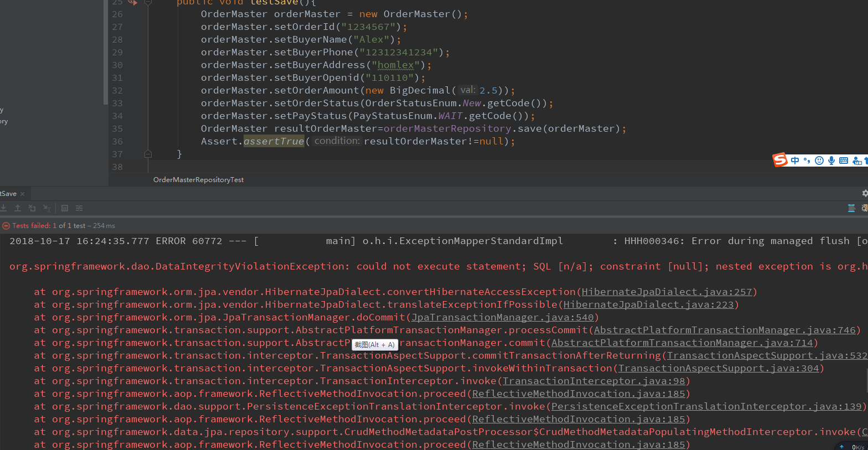Viewport: 868px width, 450px height.
Task: Click the fold marker on the testSave method header line
Action: 148,2
